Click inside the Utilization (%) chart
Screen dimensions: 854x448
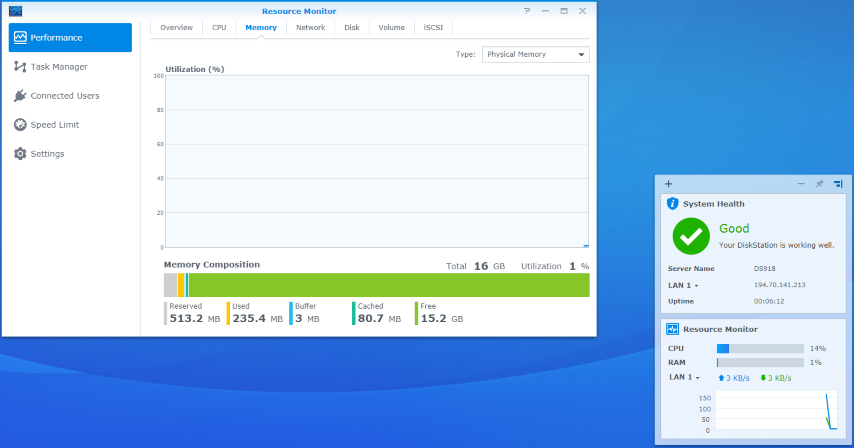(377, 161)
